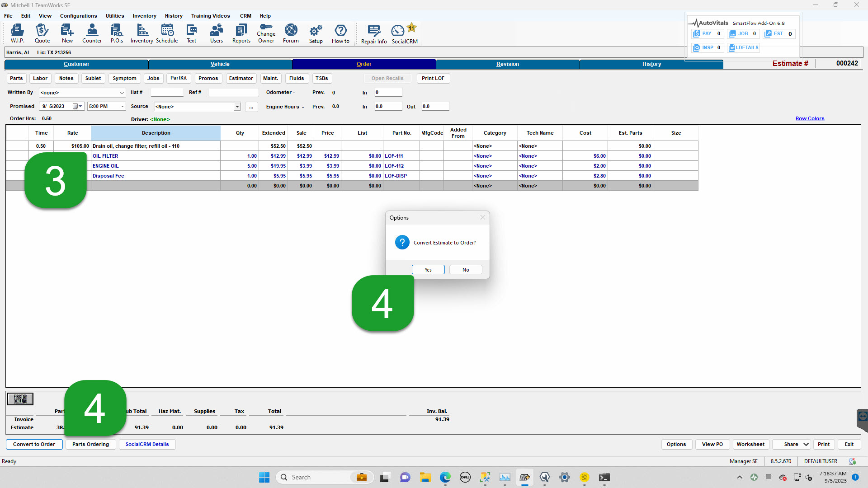Confirm Yes in the Options dialog
Viewport: 868px width, 488px height.
click(x=428, y=270)
